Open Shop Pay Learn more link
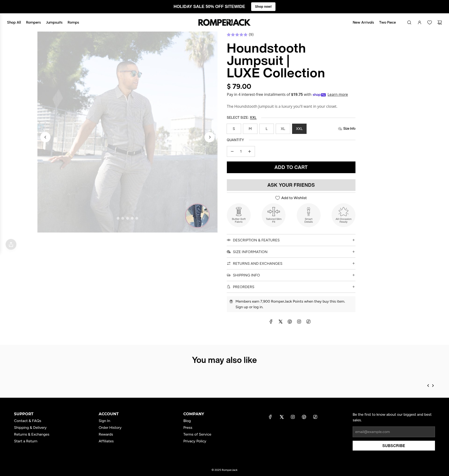Screen dimensions: 449x476 tap(338, 95)
